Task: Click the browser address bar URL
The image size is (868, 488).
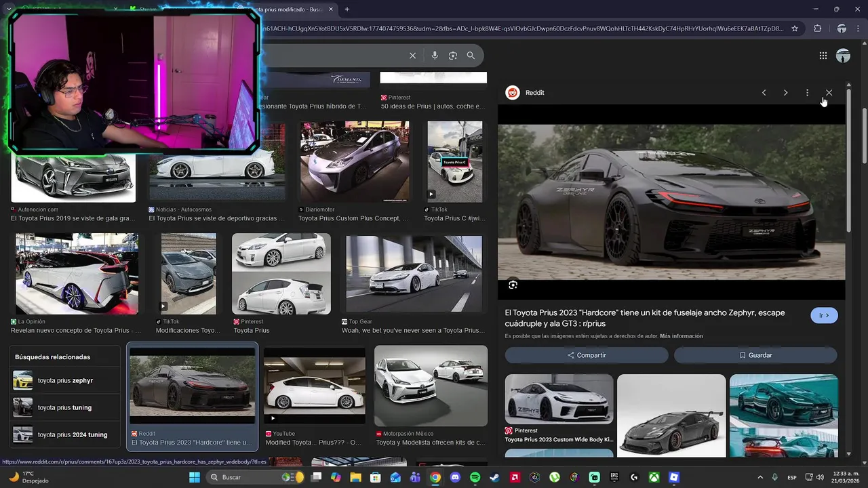Action: (522, 28)
